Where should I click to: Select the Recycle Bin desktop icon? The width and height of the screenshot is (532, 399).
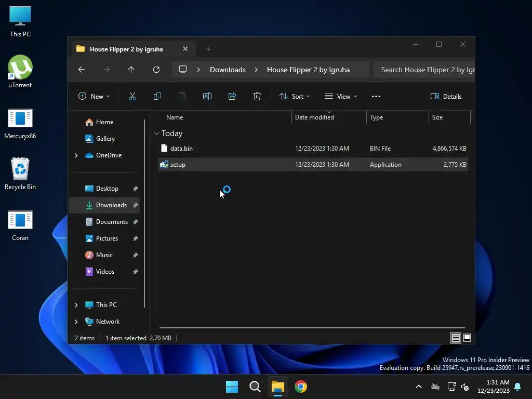click(20, 174)
